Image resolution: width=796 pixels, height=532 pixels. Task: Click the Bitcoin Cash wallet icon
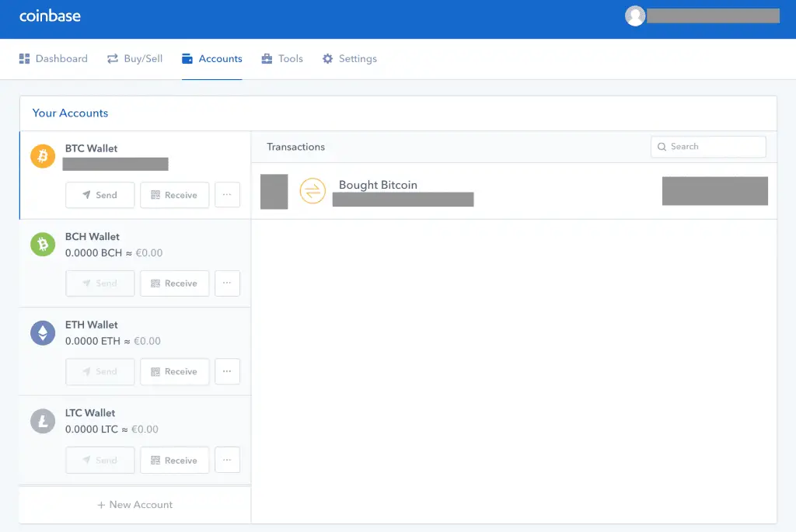(x=43, y=245)
